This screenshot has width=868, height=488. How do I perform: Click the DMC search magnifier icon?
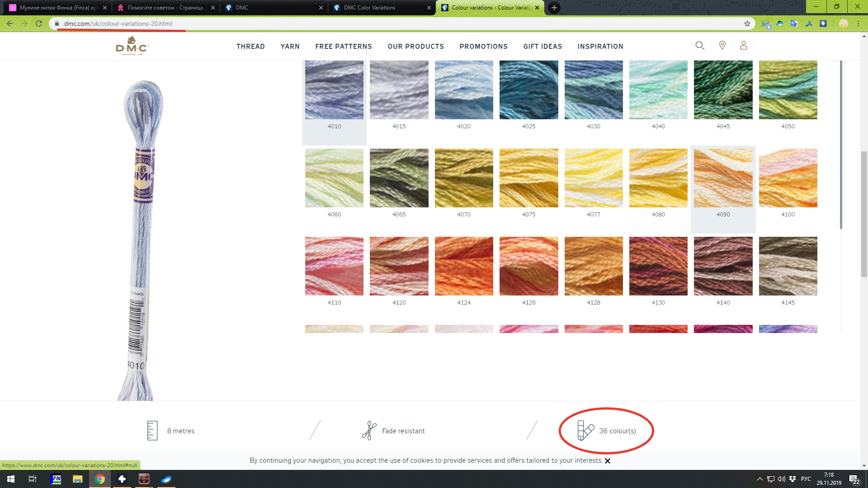[699, 46]
